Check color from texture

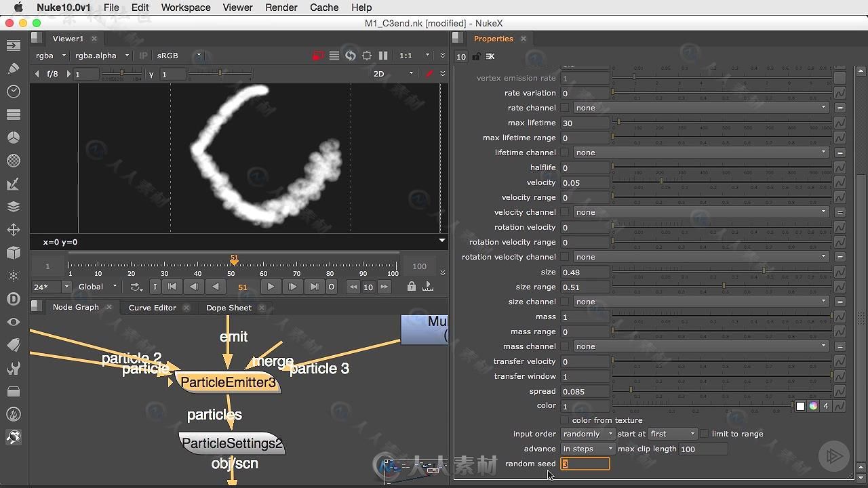(564, 420)
